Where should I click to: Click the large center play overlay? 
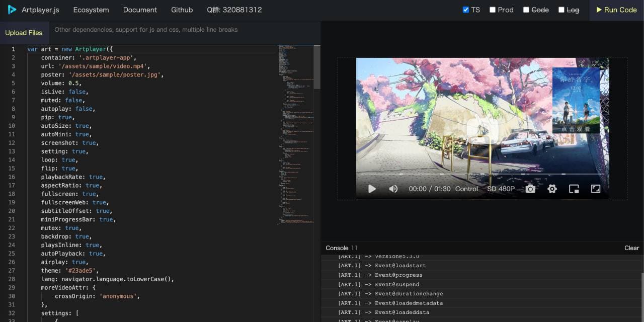tap(482, 132)
